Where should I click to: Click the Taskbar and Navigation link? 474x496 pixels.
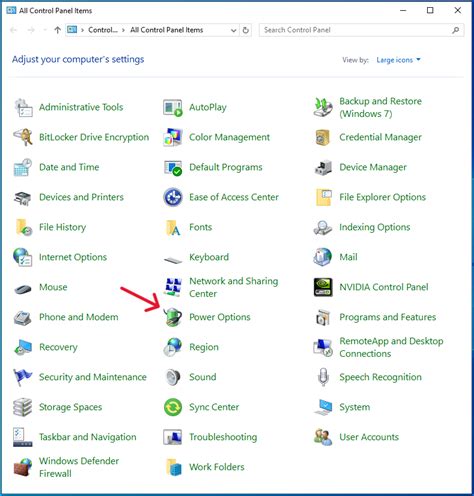[88, 437]
